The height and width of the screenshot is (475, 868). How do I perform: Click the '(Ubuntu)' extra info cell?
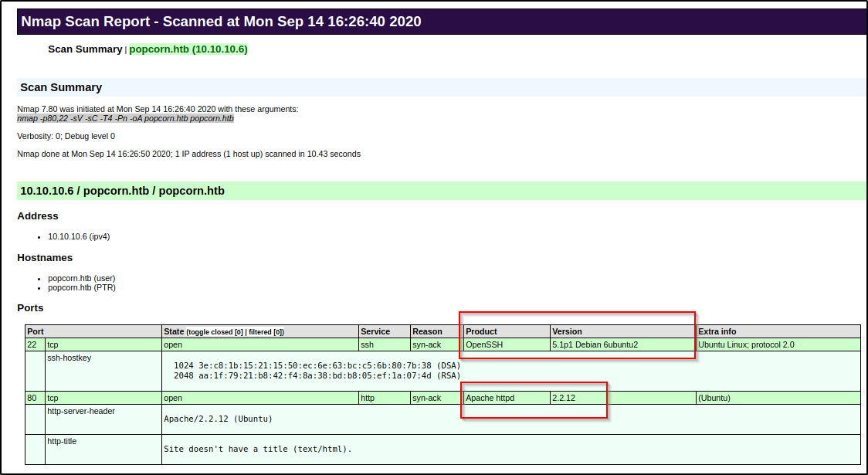point(778,398)
